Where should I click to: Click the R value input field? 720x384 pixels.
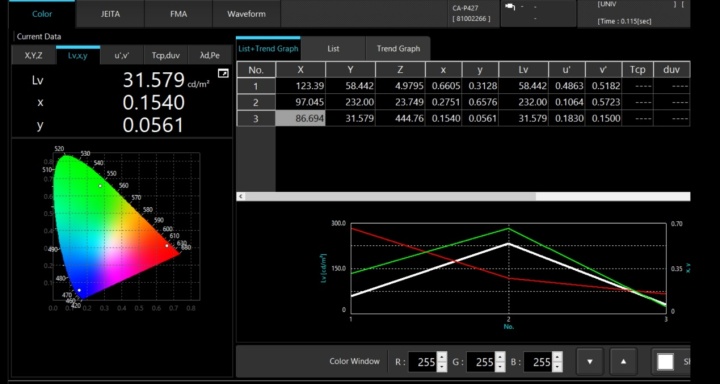pos(422,362)
